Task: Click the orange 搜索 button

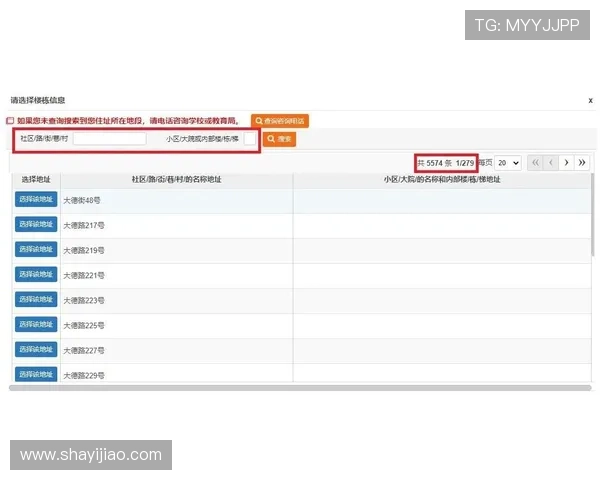Action: [279, 139]
